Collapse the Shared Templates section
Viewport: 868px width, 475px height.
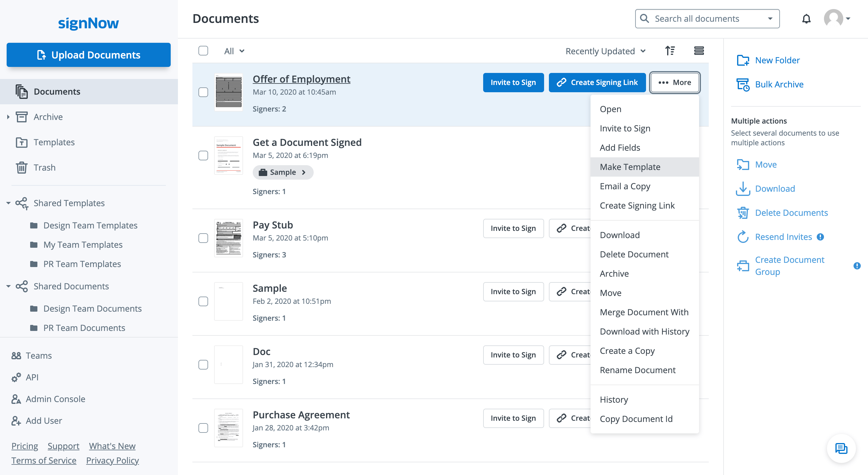click(x=8, y=203)
